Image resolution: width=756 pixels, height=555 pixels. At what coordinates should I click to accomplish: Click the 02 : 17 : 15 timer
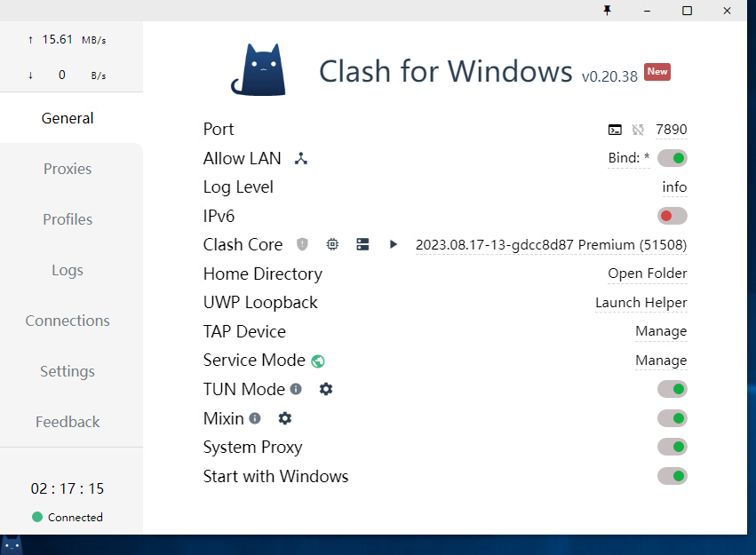tap(68, 488)
